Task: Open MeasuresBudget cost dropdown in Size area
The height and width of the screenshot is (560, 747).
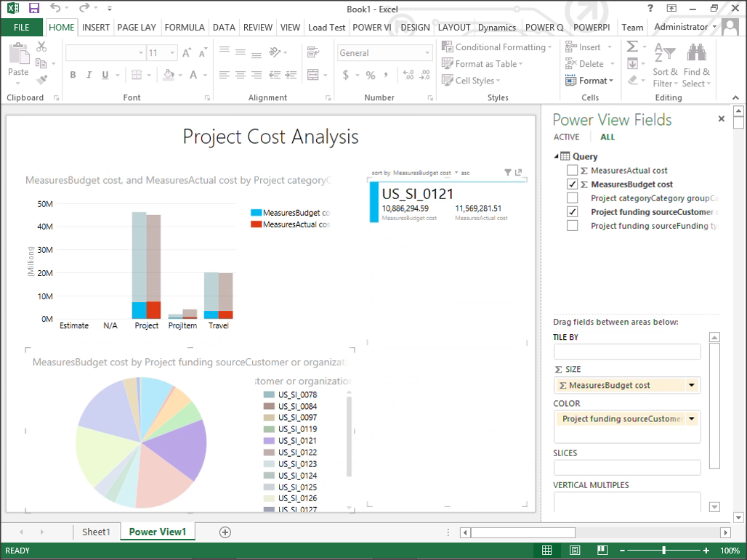Action: pyautogui.click(x=691, y=386)
